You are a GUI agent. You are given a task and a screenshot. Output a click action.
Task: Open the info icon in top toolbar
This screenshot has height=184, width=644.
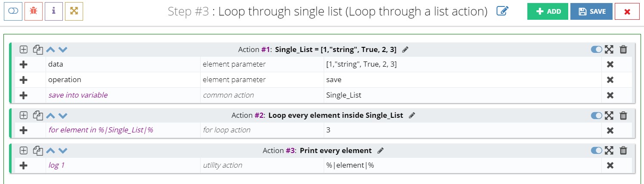coord(53,11)
